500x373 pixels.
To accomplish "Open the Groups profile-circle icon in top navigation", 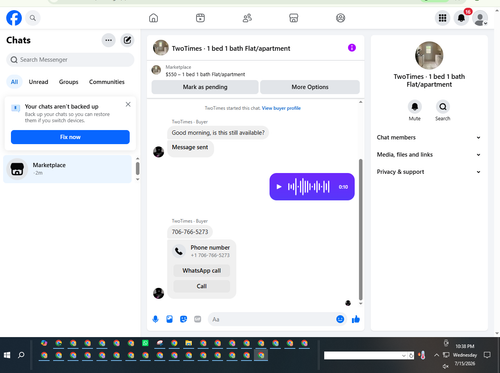I will point(340,18).
